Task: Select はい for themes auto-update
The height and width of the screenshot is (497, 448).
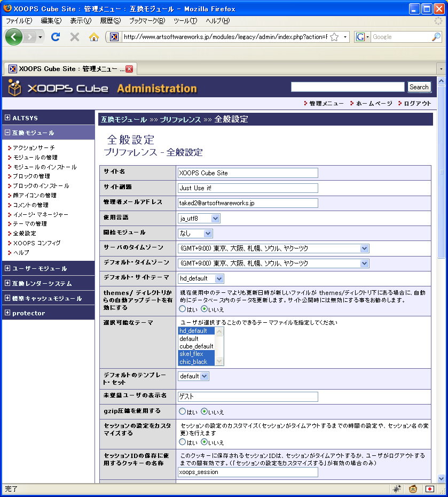Action: point(183,309)
